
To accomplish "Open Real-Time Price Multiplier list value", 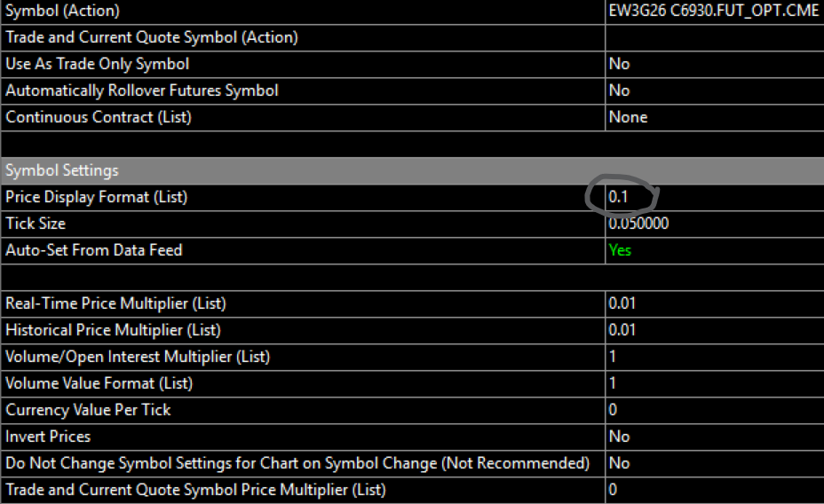I will pos(622,303).
